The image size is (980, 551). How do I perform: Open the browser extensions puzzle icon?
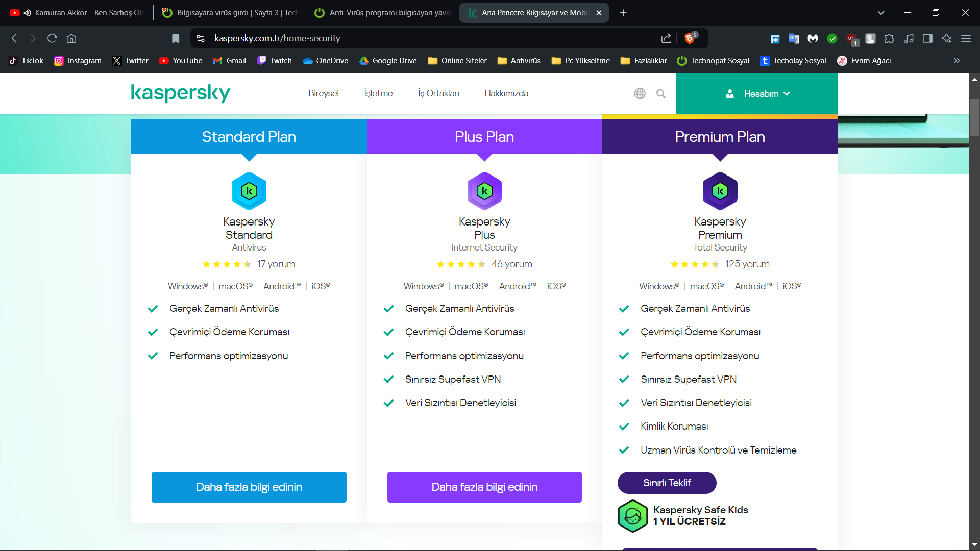(889, 38)
